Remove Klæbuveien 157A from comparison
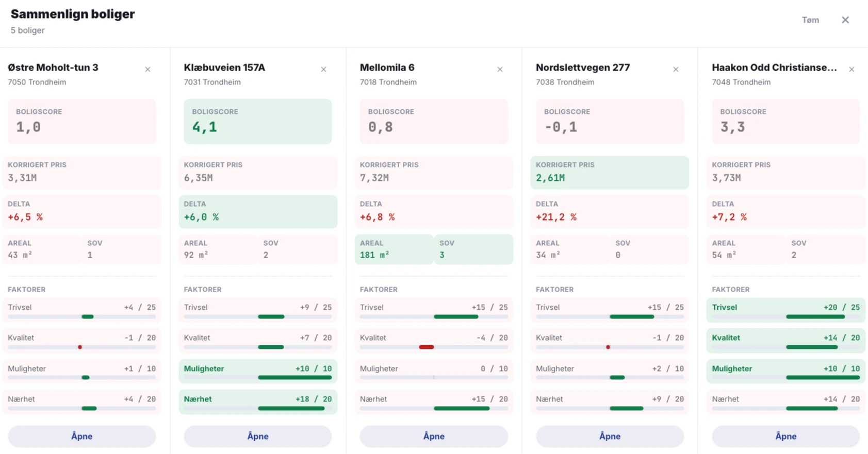 323,69
